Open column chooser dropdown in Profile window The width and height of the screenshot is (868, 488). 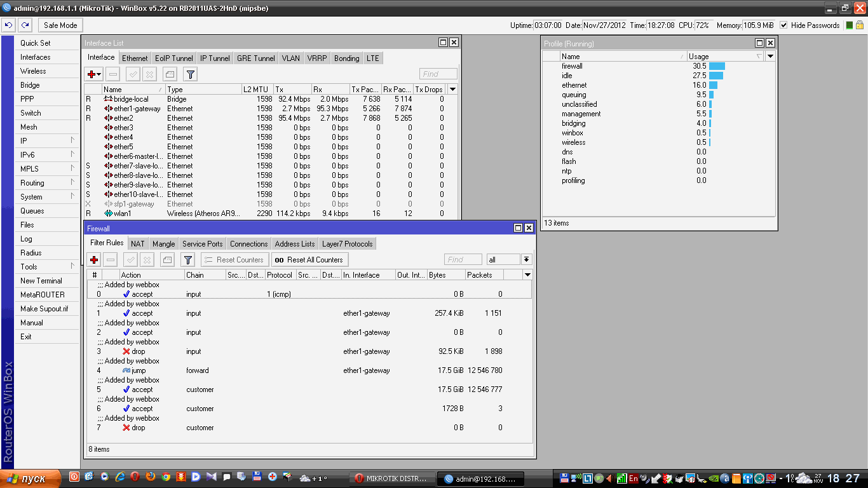point(770,57)
